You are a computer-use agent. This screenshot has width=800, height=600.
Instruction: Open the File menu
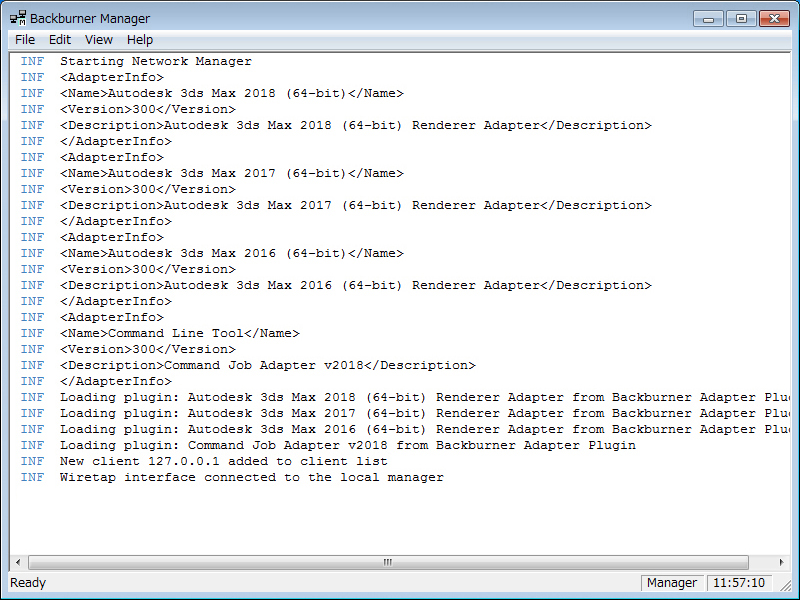click(x=25, y=40)
